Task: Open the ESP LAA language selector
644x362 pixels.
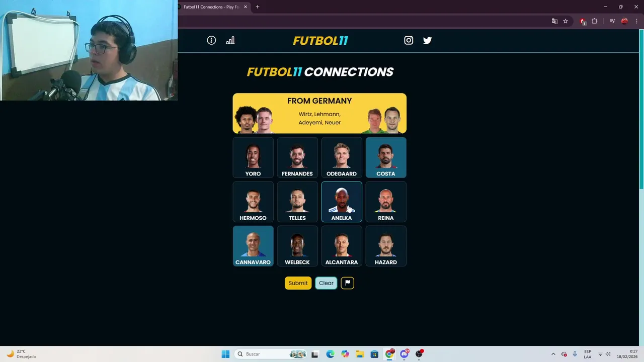Action: 588,354
